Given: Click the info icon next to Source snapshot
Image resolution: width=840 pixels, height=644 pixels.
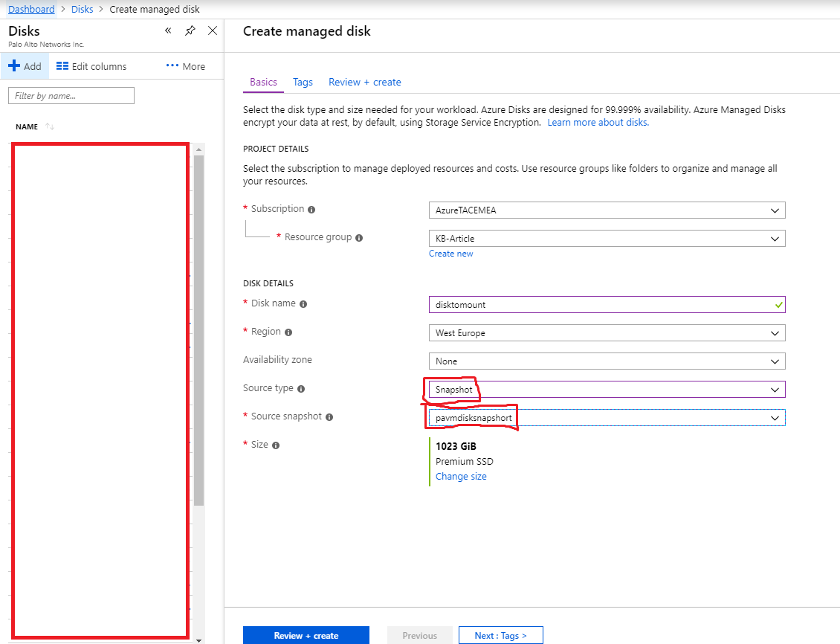Looking at the screenshot, I should click(329, 417).
